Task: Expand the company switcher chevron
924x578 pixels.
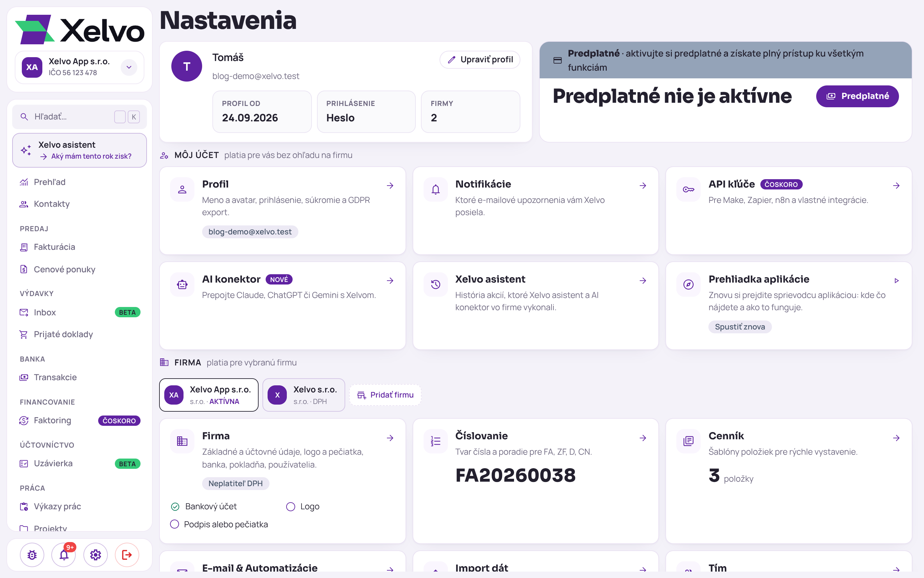Action: pyautogui.click(x=129, y=67)
